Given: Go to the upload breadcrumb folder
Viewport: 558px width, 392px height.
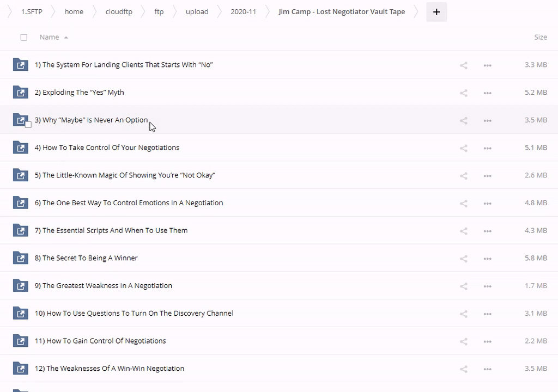Looking at the screenshot, I should [x=197, y=12].
